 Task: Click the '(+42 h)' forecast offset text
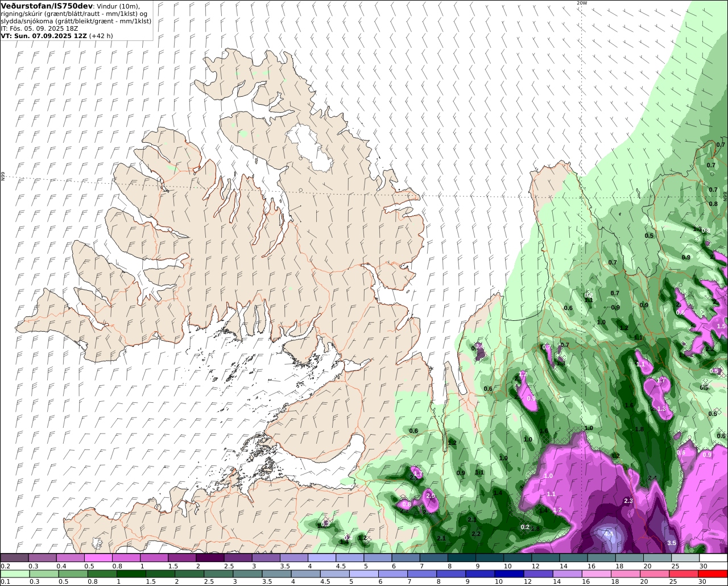pyautogui.click(x=101, y=35)
